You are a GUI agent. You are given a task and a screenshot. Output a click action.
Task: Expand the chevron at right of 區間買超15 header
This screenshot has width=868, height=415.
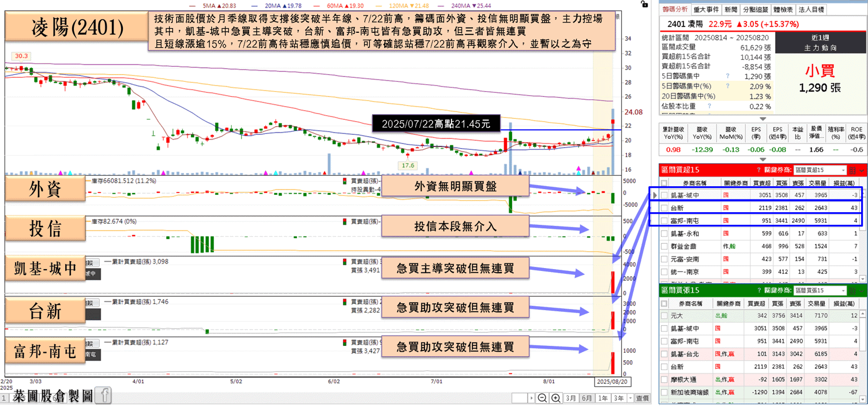(x=862, y=171)
